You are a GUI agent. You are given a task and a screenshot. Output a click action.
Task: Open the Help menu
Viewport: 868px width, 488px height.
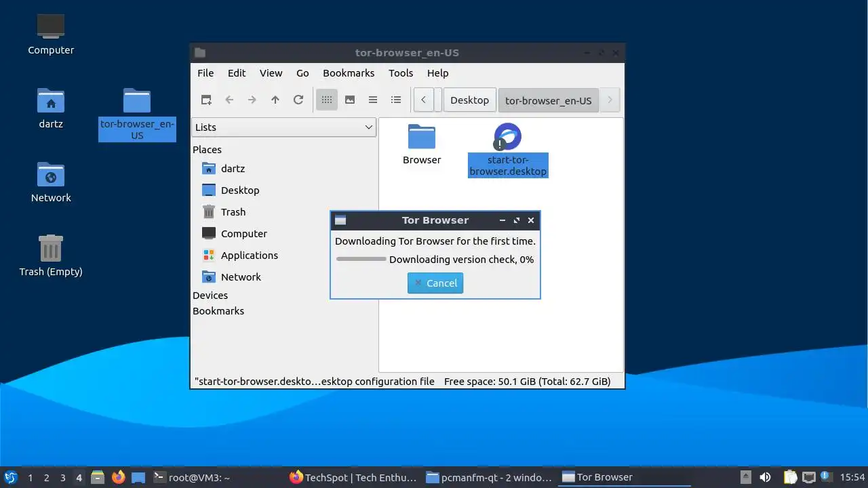[x=438, y=73]
